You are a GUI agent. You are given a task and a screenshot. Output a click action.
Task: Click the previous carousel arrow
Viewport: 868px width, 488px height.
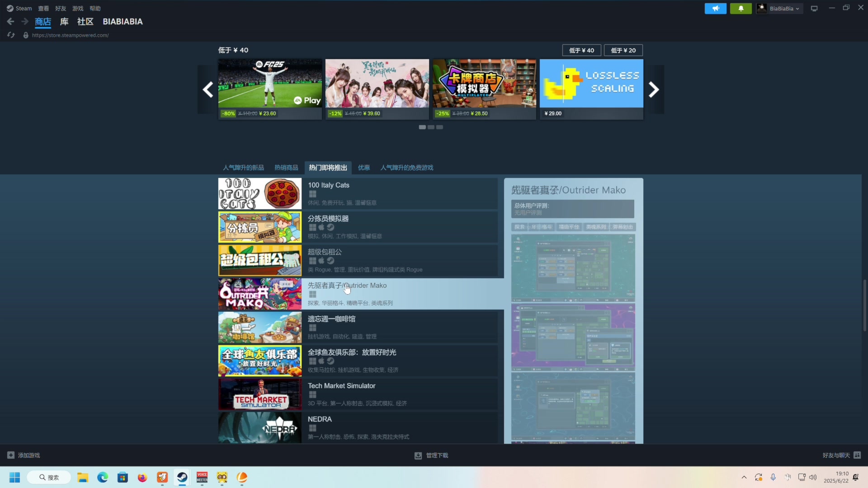point(208,89)
